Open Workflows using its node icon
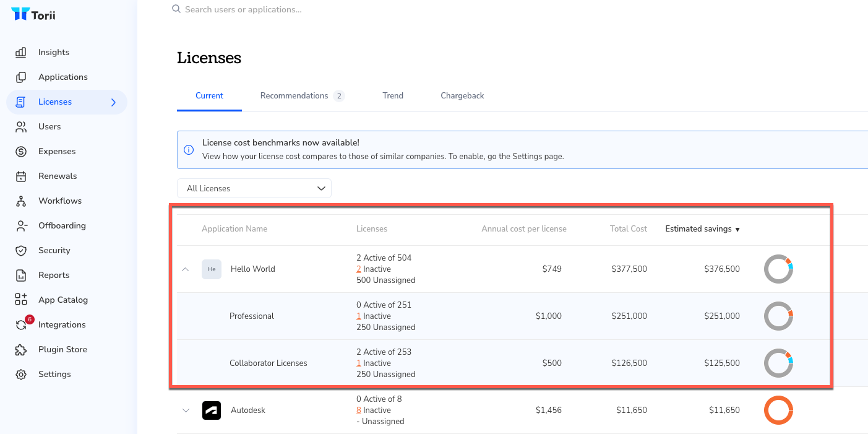This screenshot has width=868, height=434. pos(21,201)
